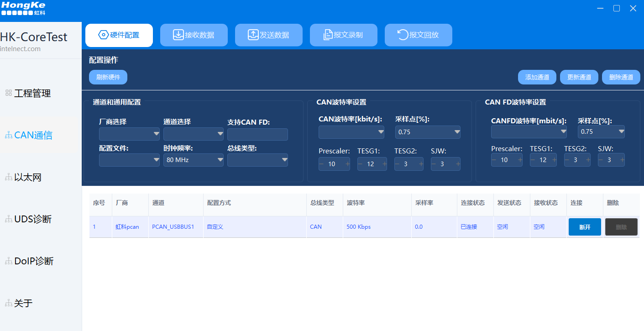Screen dimensions: 644x331
Task: Click the 发送数据 upload icon
Action: point(253,35)
